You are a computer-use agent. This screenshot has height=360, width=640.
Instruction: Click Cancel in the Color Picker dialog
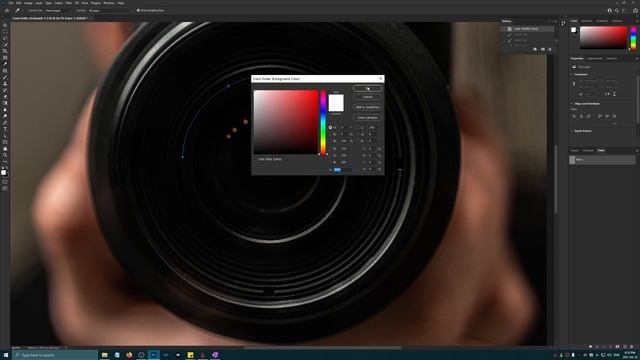pos(367,97)
